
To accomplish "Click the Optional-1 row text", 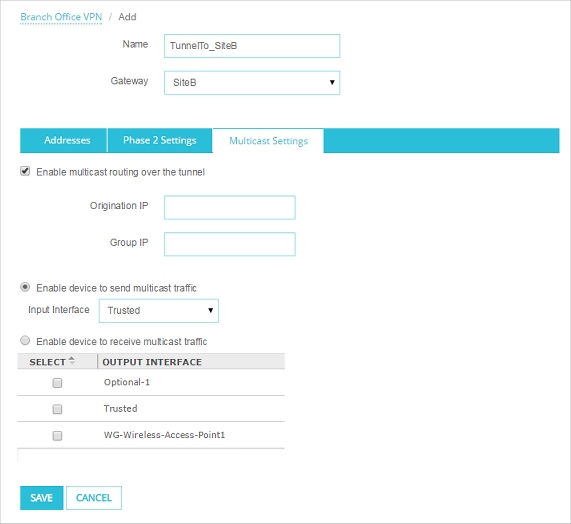I will pyautogui.click(x=127, y=382).
